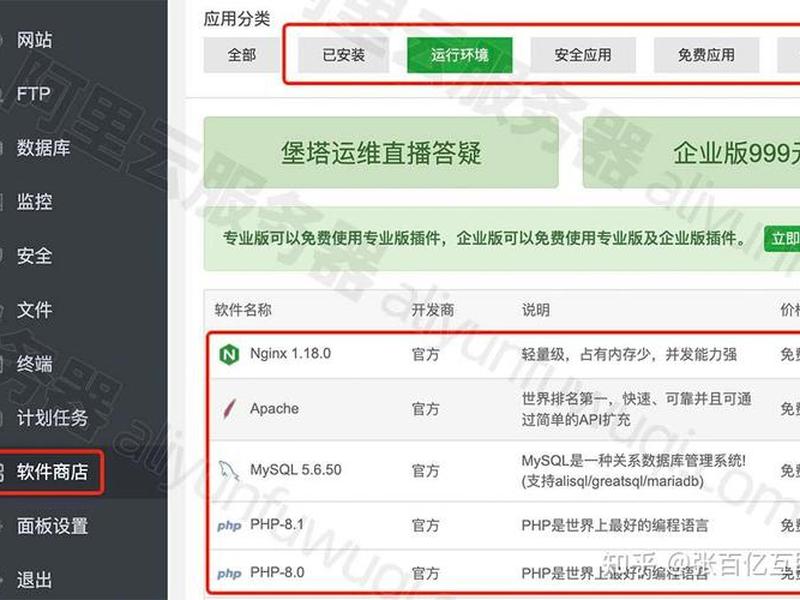
Task: Click the MySQL description text
Action: click(633, 470)
